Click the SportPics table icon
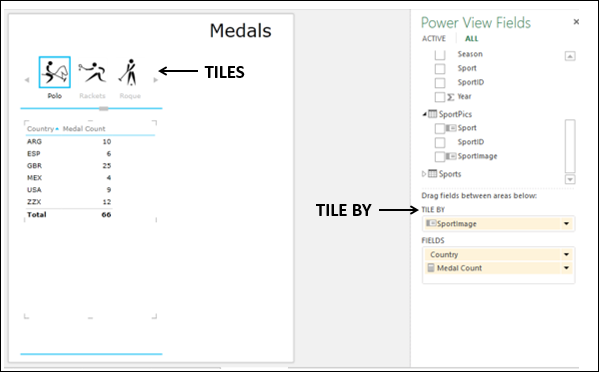Image resolution: width=600 pixels, height=372 pixels. click(432, 114)
